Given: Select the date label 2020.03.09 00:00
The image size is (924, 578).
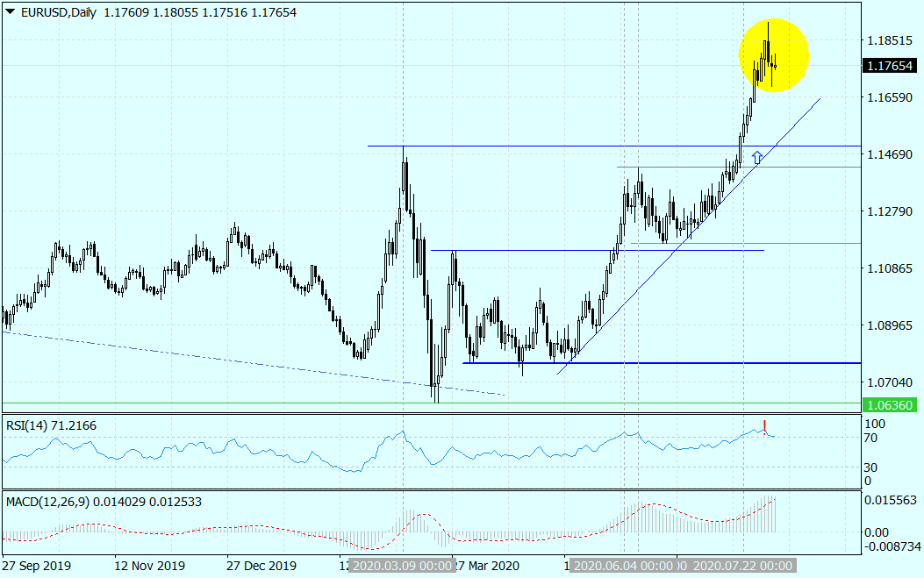Looking at the screenshot, I should 402,566.
